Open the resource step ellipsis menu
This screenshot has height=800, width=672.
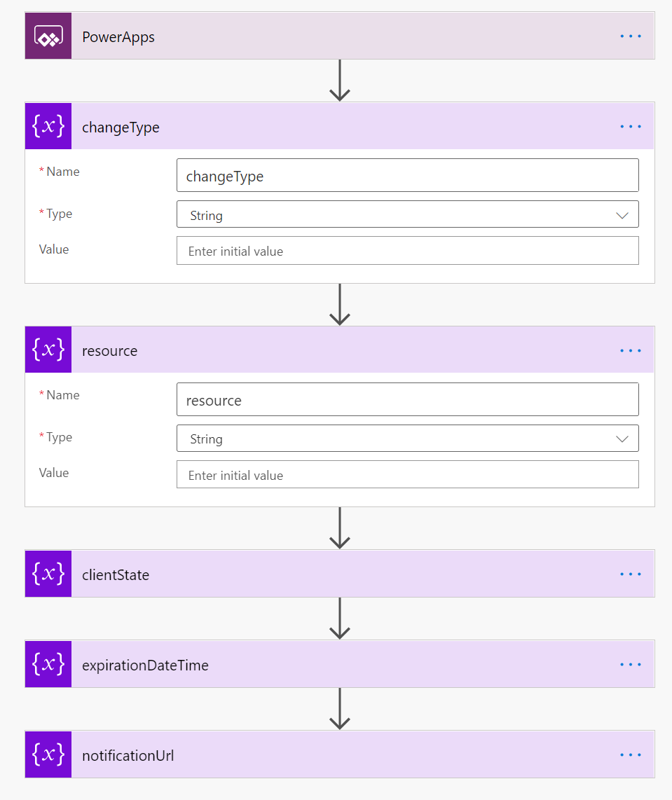[x=631, y=350]
